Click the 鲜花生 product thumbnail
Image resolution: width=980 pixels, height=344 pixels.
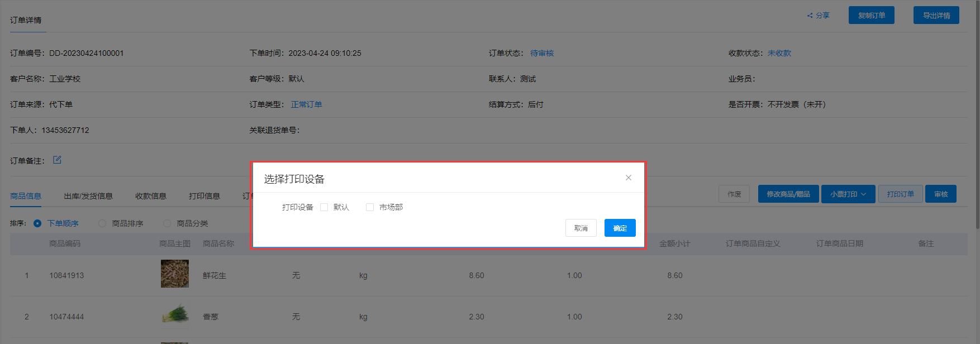pos(175,274)
